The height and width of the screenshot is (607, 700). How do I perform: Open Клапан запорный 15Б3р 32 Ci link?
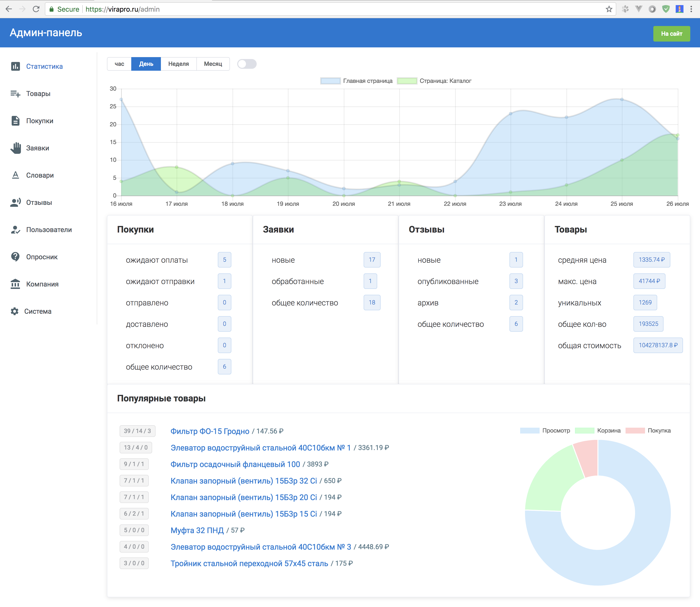click(244, 481)
